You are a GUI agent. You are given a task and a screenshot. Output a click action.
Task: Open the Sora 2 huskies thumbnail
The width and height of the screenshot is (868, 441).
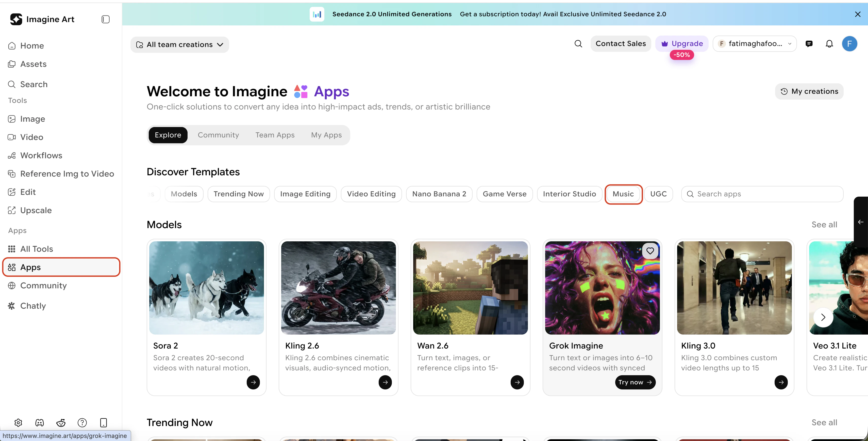[207, 288]
